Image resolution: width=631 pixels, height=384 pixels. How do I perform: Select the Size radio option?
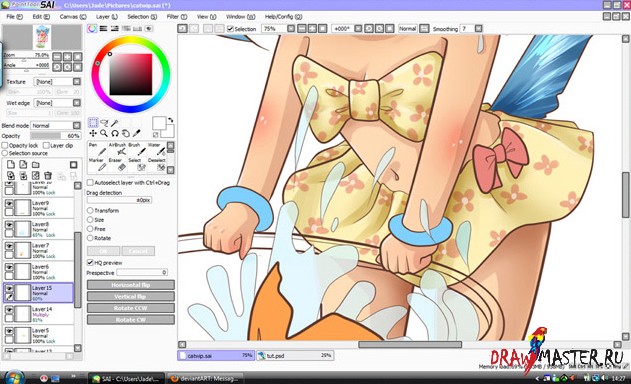click(x=90, y=220)
